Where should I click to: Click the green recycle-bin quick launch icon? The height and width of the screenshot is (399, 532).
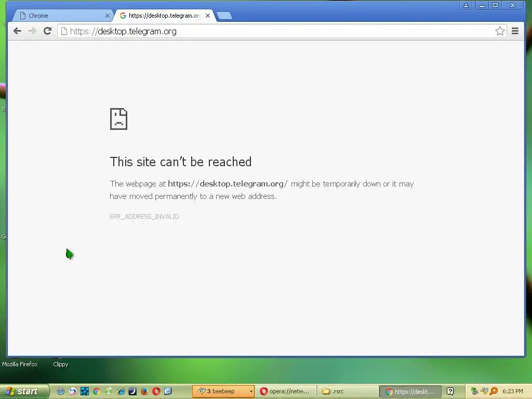point(109,391)
